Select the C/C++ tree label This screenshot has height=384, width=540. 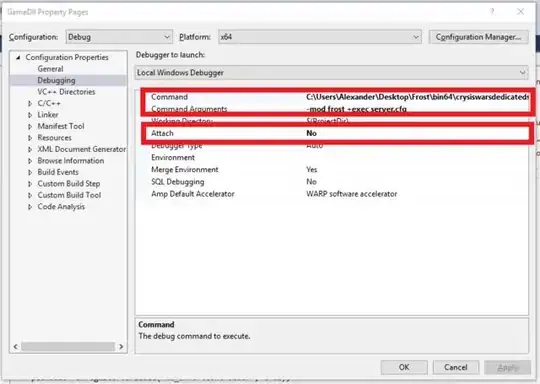coord(49,103)
